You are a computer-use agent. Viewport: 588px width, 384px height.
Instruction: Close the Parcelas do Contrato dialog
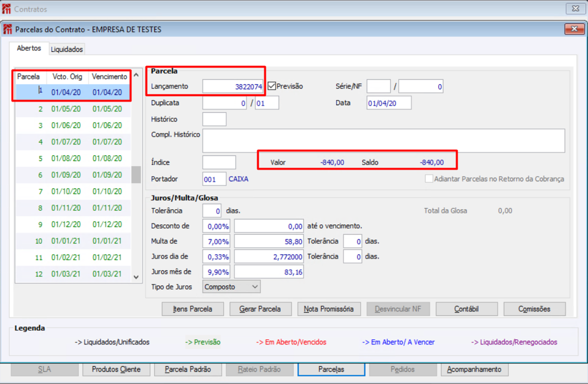coord(574,29)
